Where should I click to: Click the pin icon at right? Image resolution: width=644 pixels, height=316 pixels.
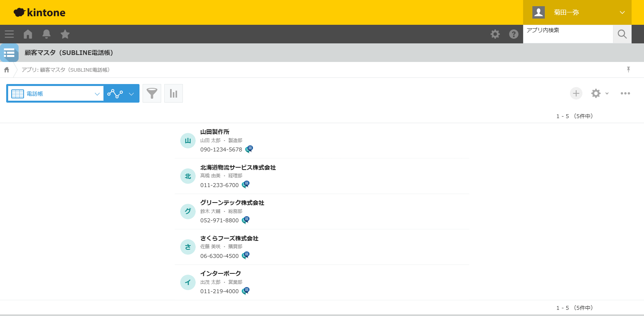tap(629, 69)
